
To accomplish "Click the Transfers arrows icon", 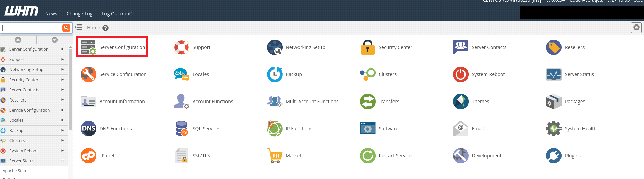I will 367,102.
